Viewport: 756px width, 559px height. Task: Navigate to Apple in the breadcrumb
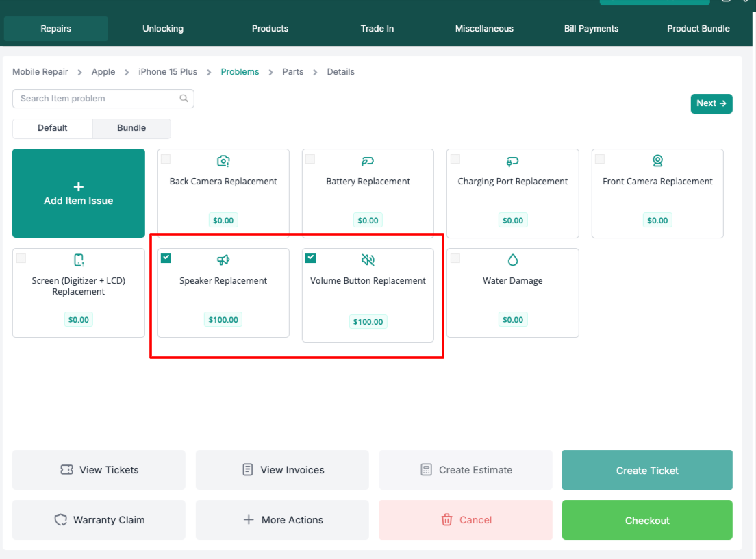pos(103,72)
